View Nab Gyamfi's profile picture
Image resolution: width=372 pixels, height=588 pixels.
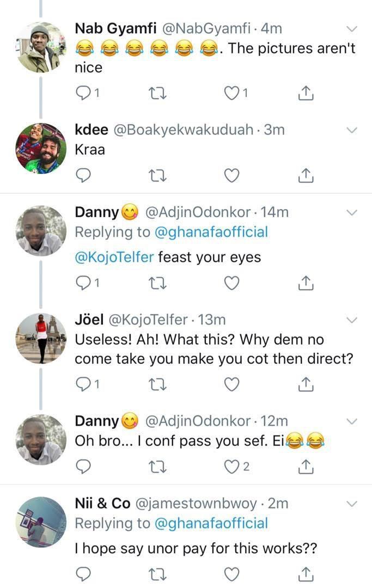pyautogui.click(x=41, y=47)
